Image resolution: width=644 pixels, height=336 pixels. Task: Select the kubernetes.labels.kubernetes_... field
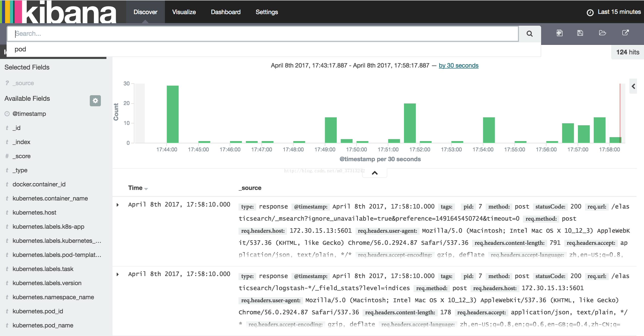[x=57, y=241]
